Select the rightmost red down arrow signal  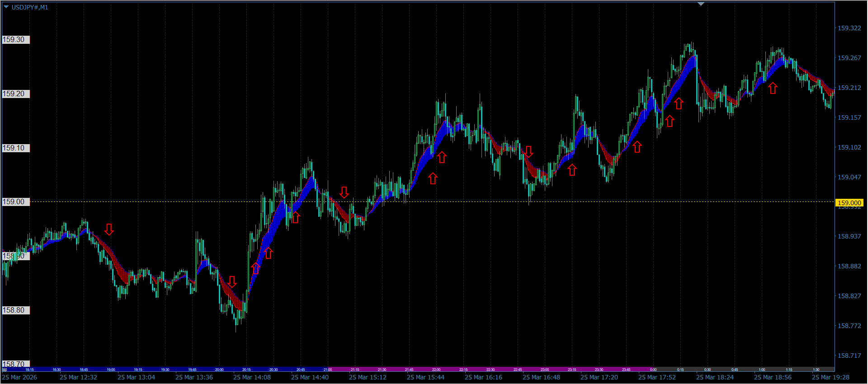pyautogui.click(x=528, y=152)
